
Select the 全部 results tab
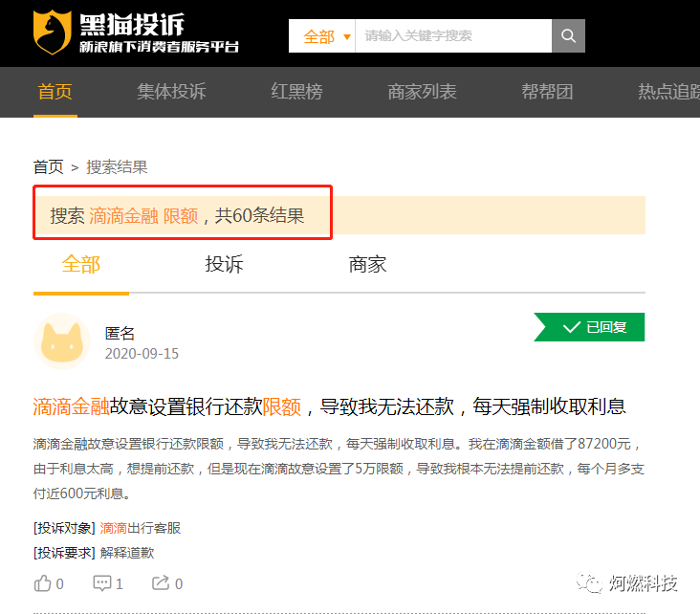pos(81,265)
